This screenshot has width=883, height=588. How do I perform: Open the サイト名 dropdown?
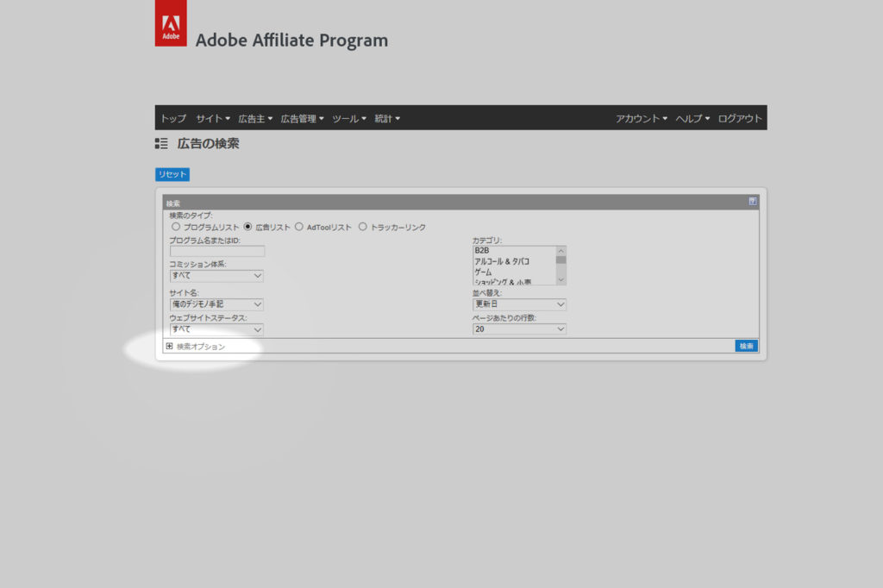point(216,304)
